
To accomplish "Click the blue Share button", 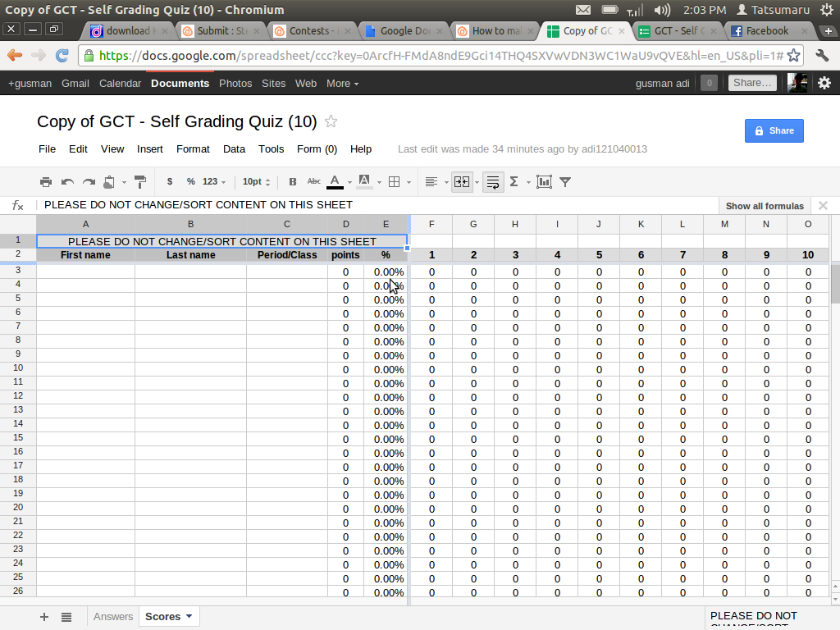I will pos(774,130).
